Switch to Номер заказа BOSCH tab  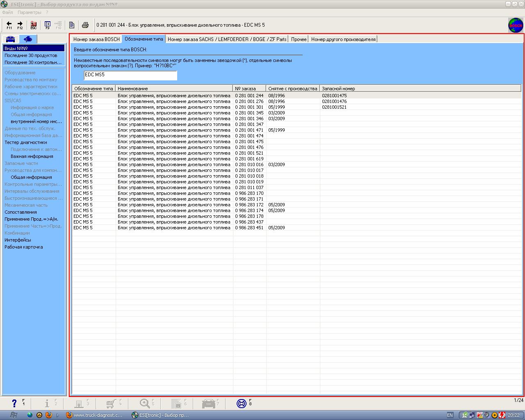[x=96, y=39]
